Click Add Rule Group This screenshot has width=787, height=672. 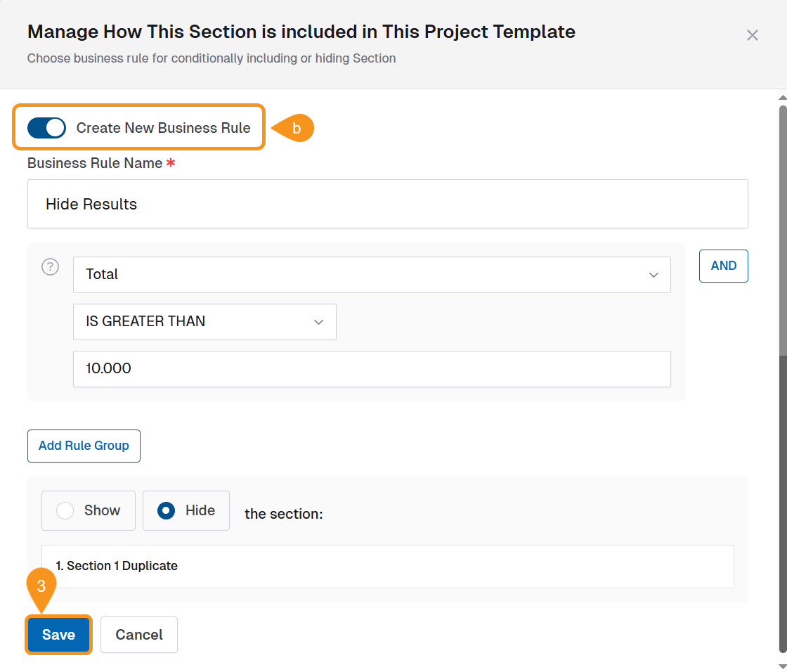[x=84, y=446]
